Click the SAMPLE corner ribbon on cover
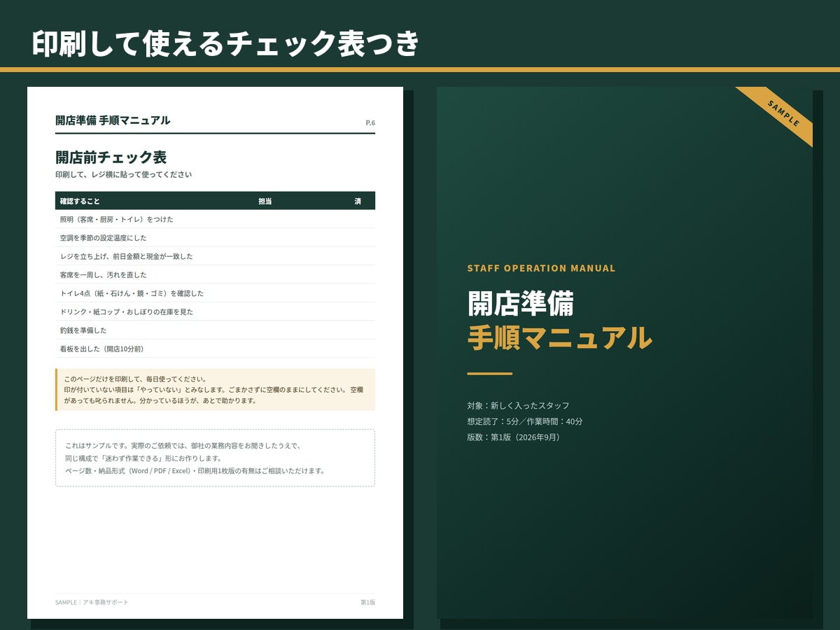The height and width of the screenshot is (630, 840). tap(783, 113)
